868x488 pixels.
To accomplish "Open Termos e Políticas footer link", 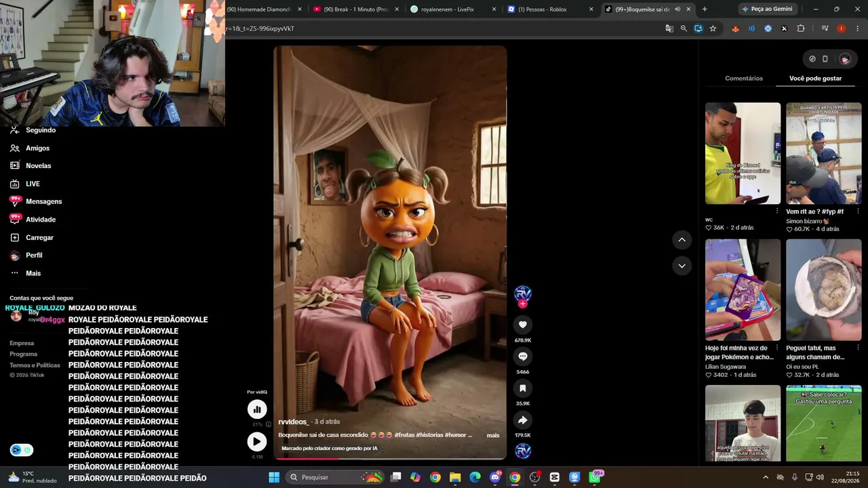I will (x=35, y=365).
